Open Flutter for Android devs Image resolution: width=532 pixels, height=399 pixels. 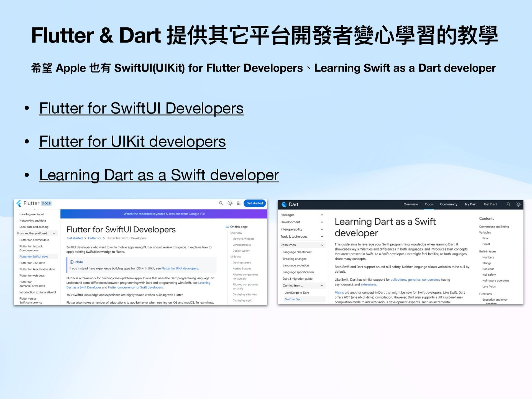point(34,240)
